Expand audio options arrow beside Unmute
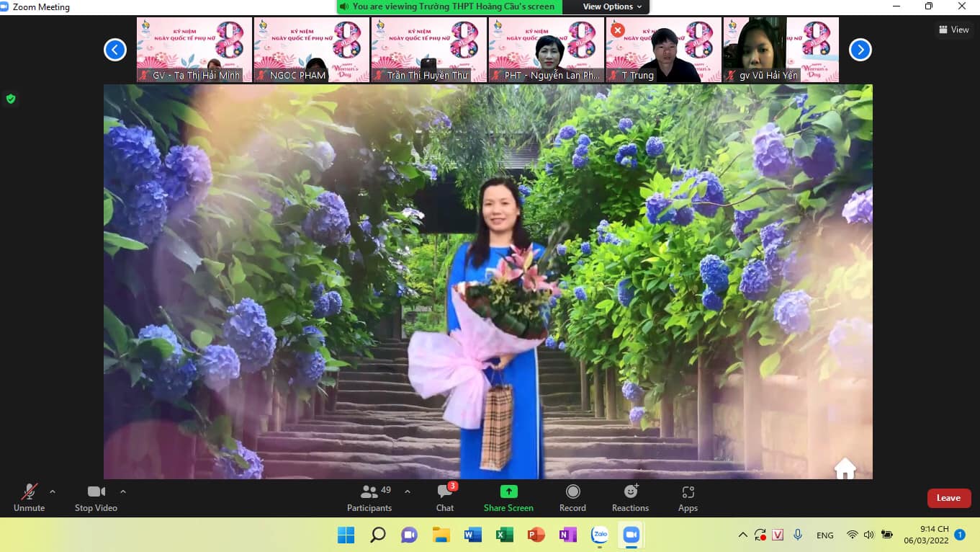Screen dimensions: 980x552 tap(53, 491)
